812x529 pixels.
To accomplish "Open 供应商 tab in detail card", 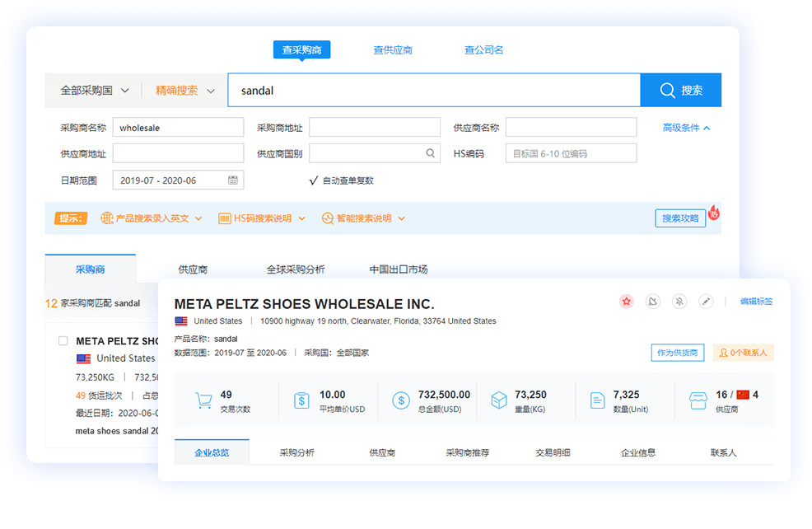I will (382, 453).
